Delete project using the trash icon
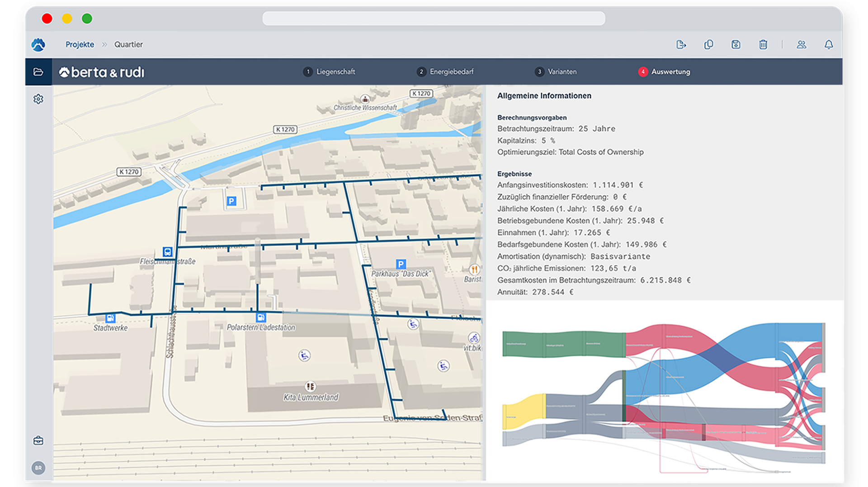Image resolution: width=868 pixels, height=487 pixels. 763,44
